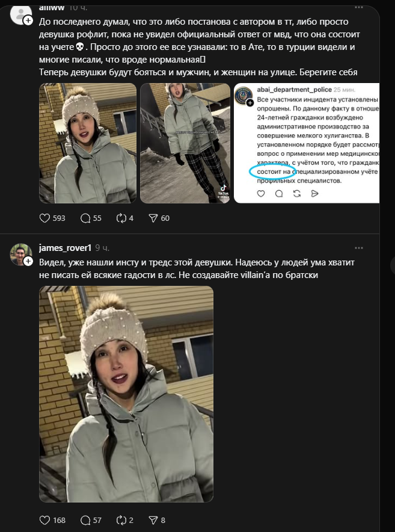Follow the first post's author via plus badge
This screenshot has width=395, height=532.
point(28,20)
